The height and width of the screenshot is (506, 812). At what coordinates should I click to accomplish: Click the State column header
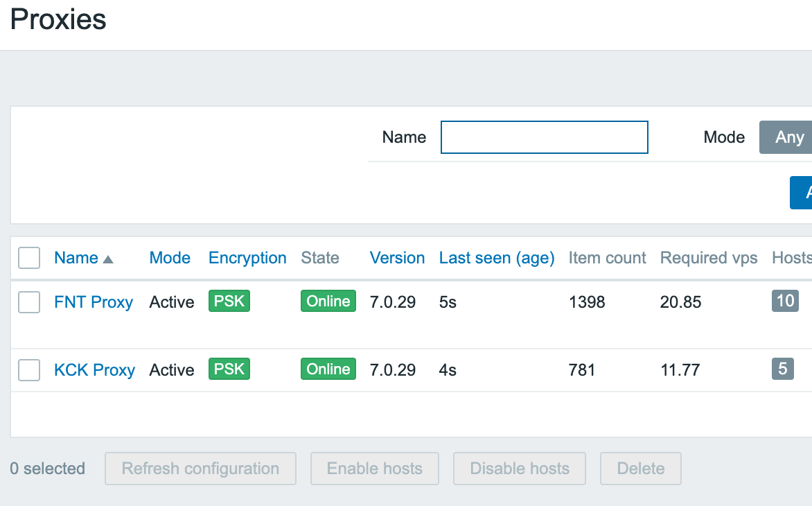pyautogui.click(x=320, y=258)
